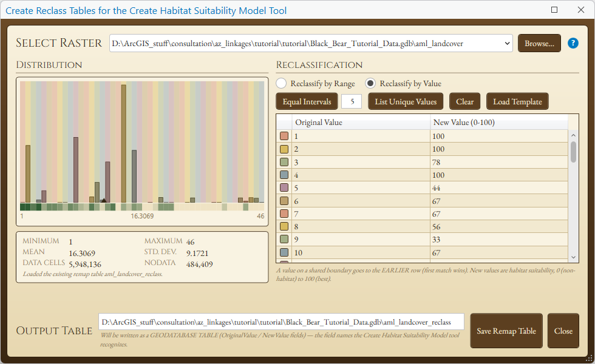The image size is (595, 364).
Task: Click the Original Value column header
Action: click(x=361, y=122)
